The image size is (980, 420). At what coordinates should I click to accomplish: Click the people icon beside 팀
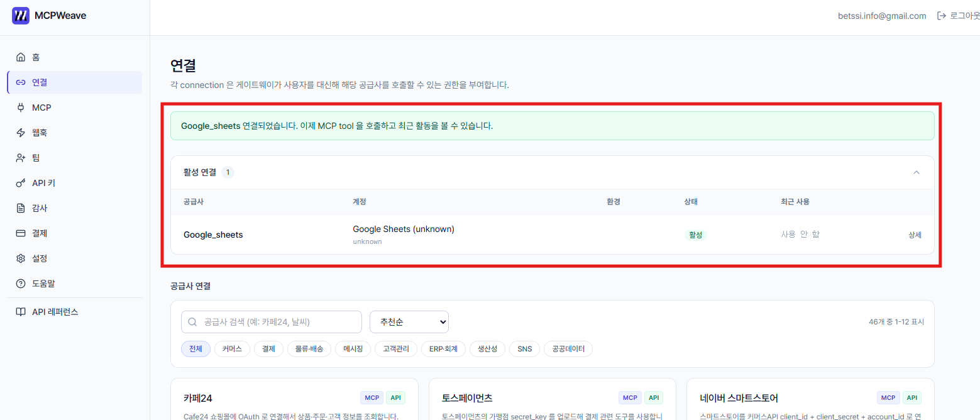(21, 158)
